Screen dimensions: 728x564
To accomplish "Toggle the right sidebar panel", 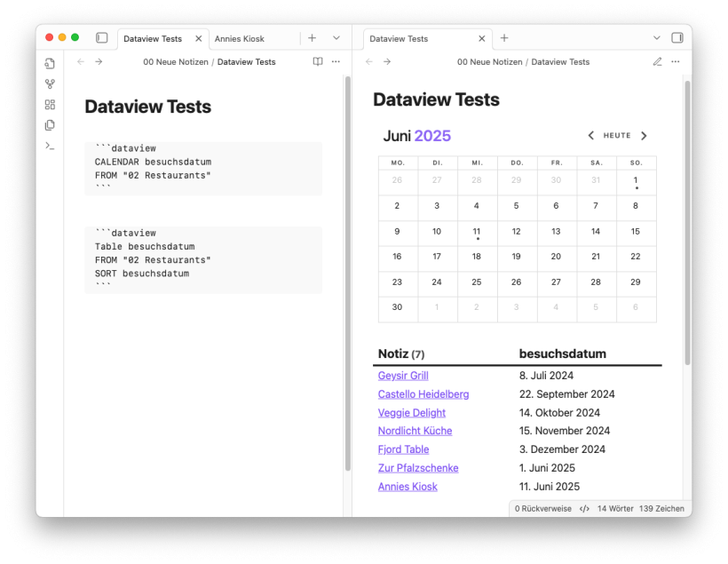I will [677, 38].
